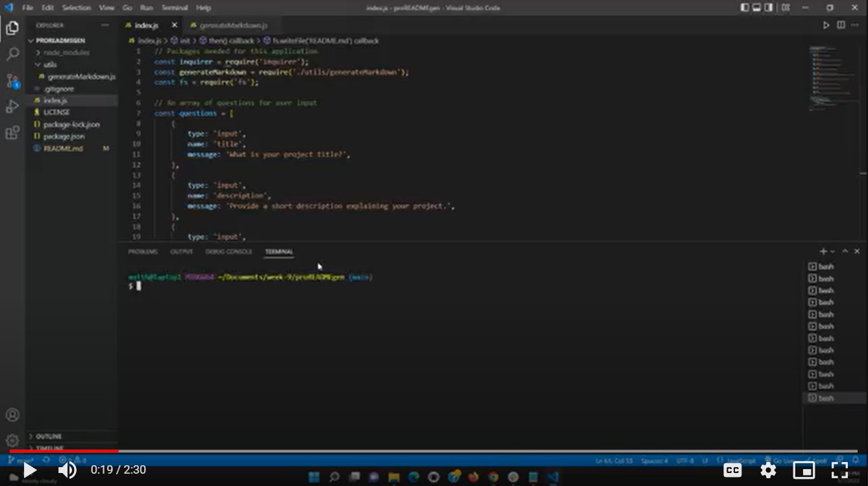Image resolution: width=868 pixels, height=486 pixels.
Task: Open the video player settings gear
Action: [768, 470]
